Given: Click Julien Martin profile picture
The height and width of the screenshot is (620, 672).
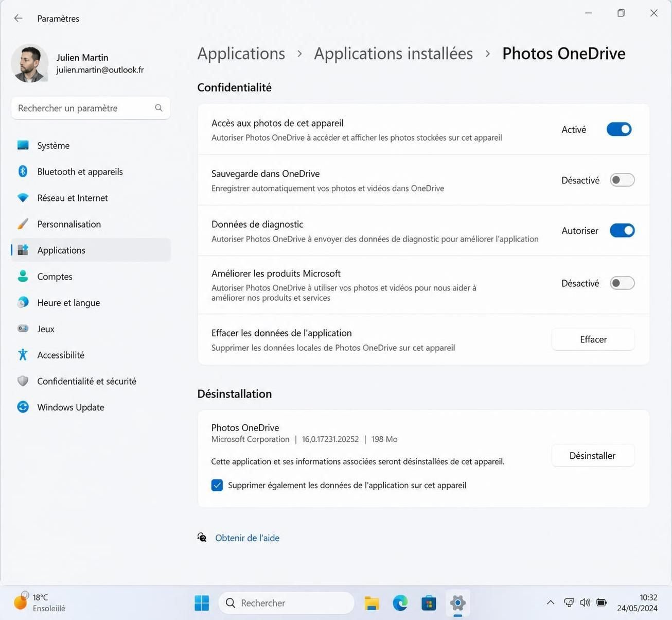Looking at the screenshot, I should 30,63.
